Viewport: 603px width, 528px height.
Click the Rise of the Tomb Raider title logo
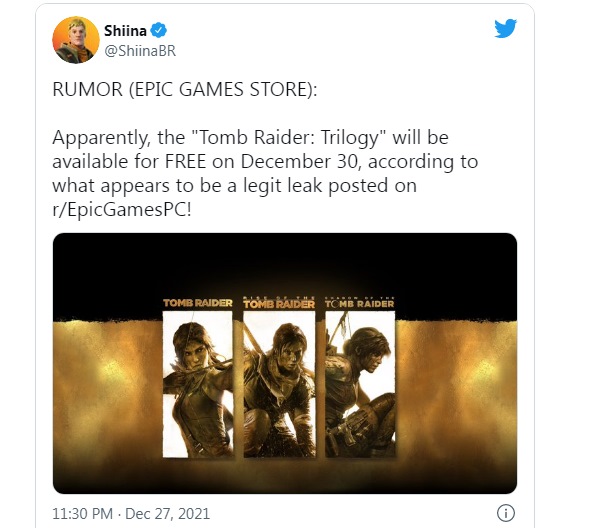pos(279,303)
